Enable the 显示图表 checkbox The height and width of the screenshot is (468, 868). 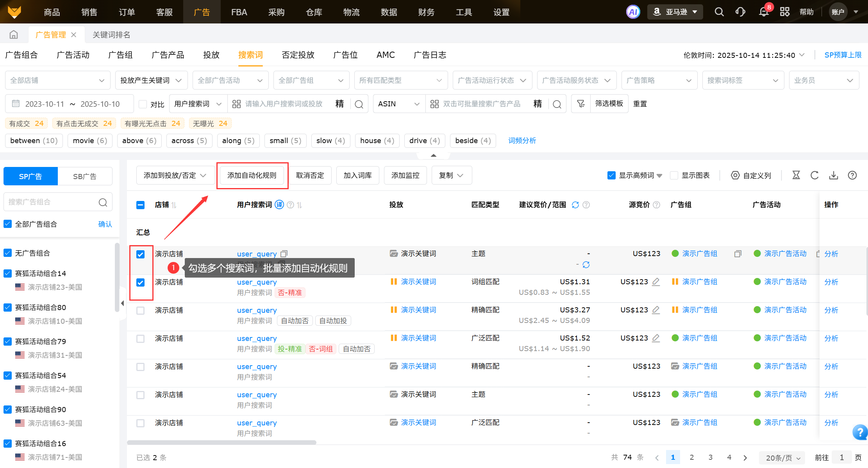674,175
